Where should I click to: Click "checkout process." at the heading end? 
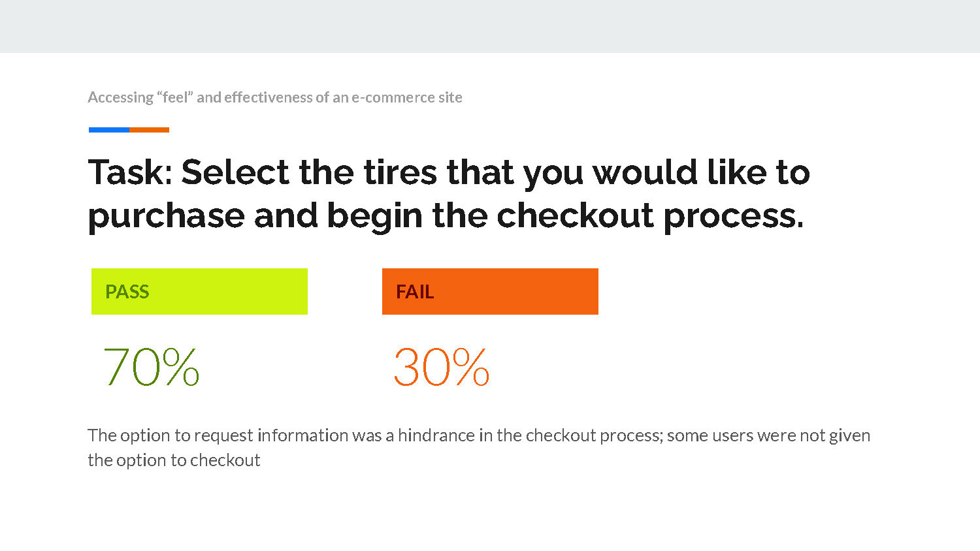coord(650,215)
